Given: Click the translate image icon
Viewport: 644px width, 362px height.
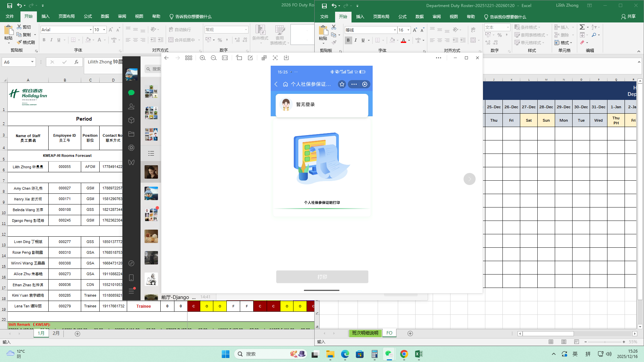Looking at the screenshot, I should 264,58.
